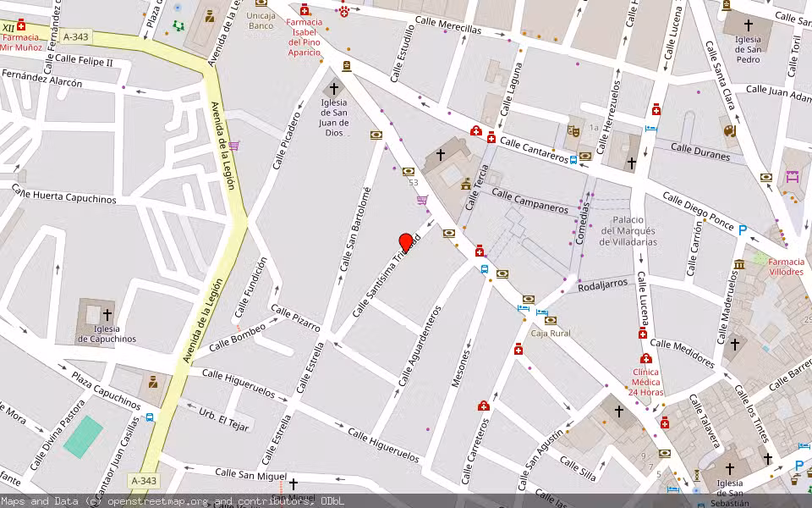Select the Calle Diego Ponce label
The image size is (812, 508).
(x=698, y=211)
